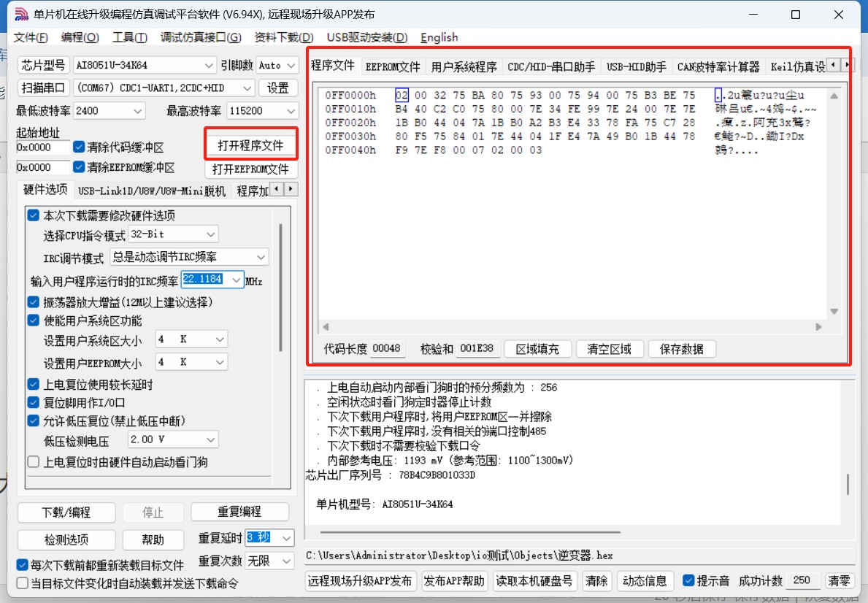Click 打开程序文件 button
The image size is (868, 603).
251,145
